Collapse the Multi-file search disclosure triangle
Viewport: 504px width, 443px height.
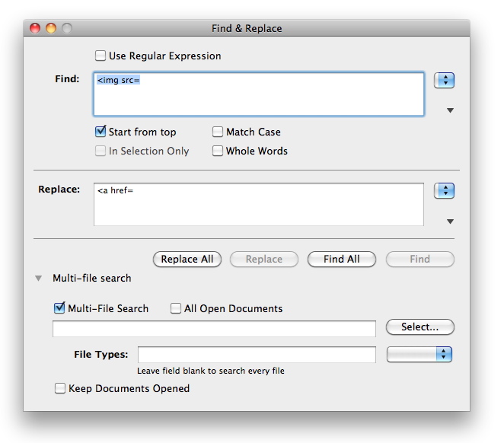click(x=39, y=279)
